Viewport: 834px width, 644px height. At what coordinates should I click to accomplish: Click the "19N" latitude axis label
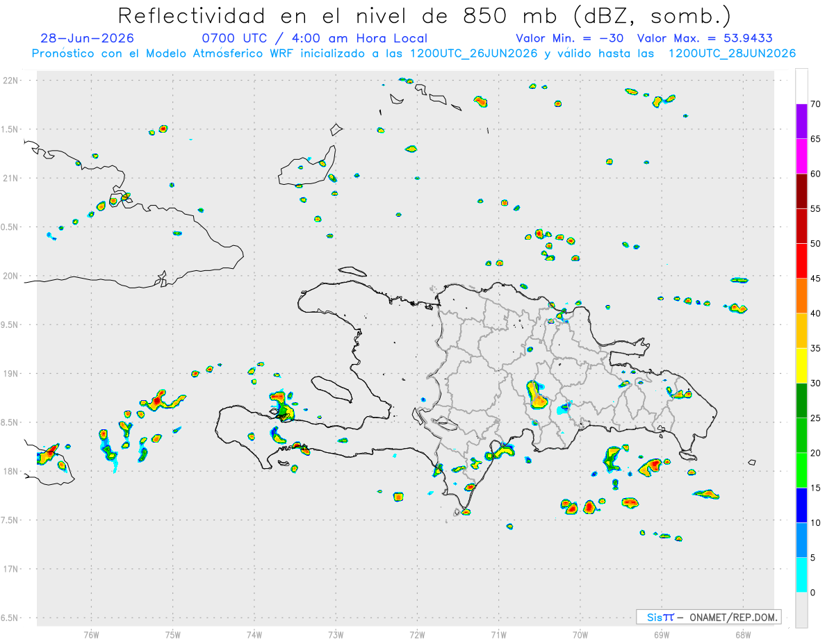click(11, 374)
